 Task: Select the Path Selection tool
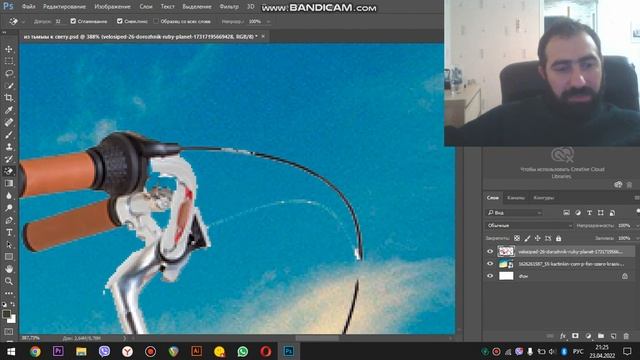click(9, 245)
